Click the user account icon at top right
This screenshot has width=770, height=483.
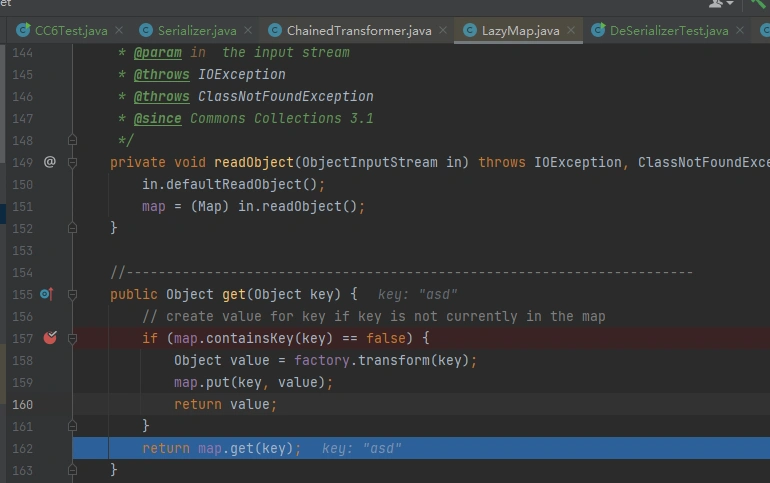(x=718, y=4)
